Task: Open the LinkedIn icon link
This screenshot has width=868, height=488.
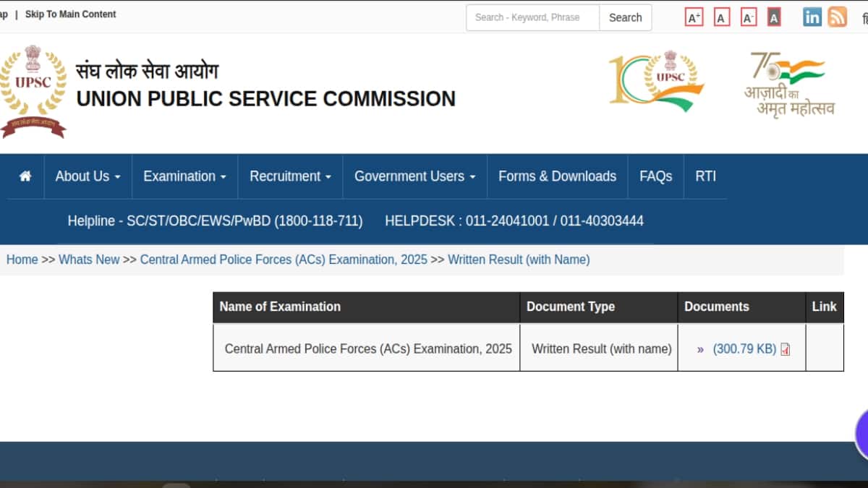Action: [x=812, y=17]
